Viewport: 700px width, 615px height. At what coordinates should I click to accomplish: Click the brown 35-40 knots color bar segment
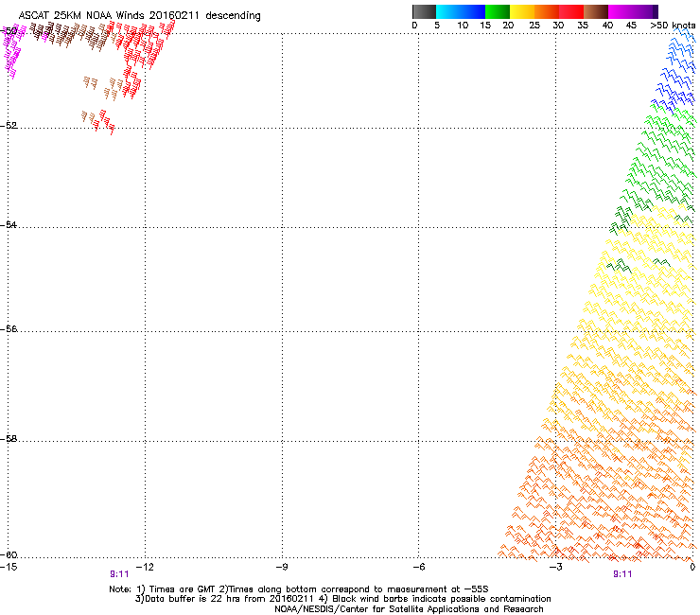(596, 11)
